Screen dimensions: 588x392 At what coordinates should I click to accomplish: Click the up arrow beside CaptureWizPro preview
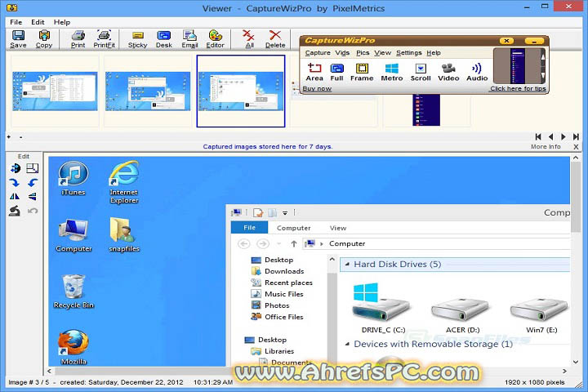point(542,57)
